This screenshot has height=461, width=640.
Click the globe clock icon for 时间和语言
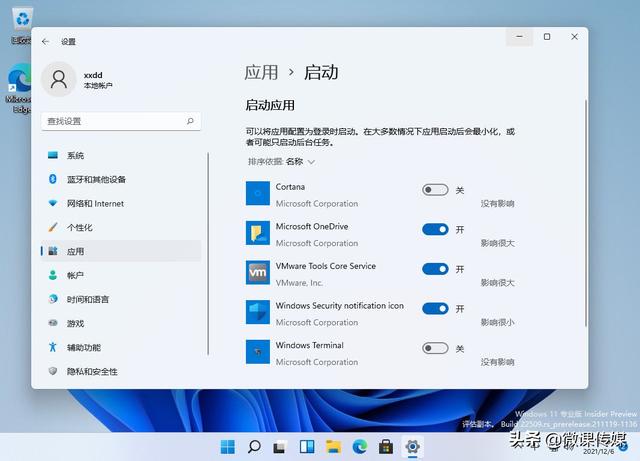(x=53, y=299)
